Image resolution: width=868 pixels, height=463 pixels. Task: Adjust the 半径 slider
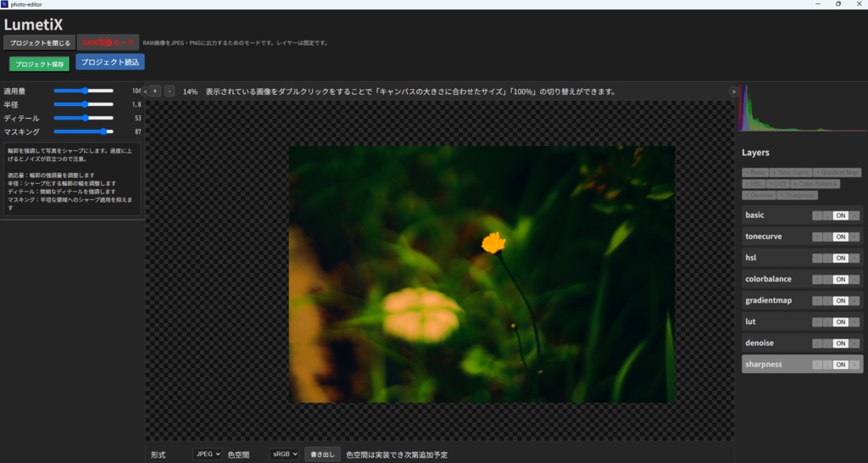(84, 104)
